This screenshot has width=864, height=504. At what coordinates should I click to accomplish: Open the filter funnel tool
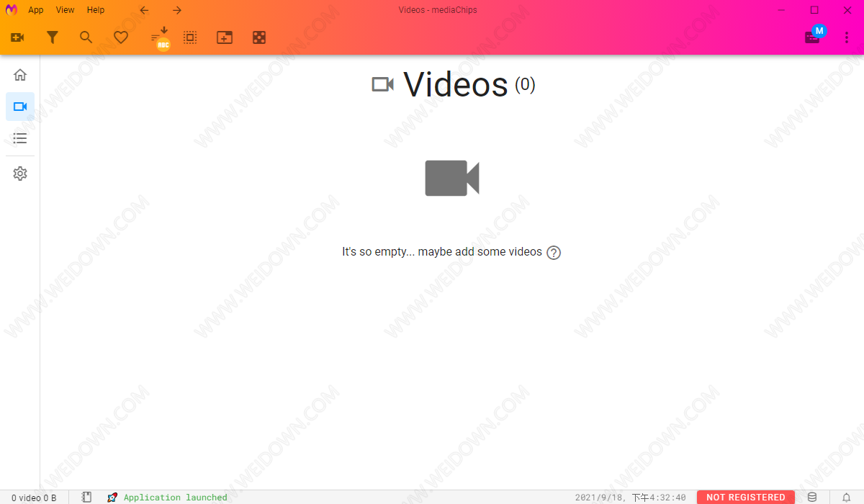pyautogui.click(x=52, y=37)
